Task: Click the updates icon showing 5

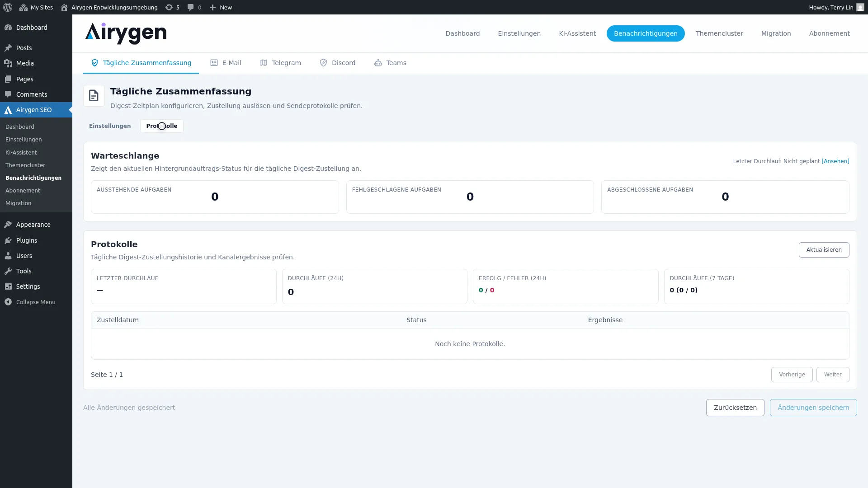Action: (x=169, y=7)
